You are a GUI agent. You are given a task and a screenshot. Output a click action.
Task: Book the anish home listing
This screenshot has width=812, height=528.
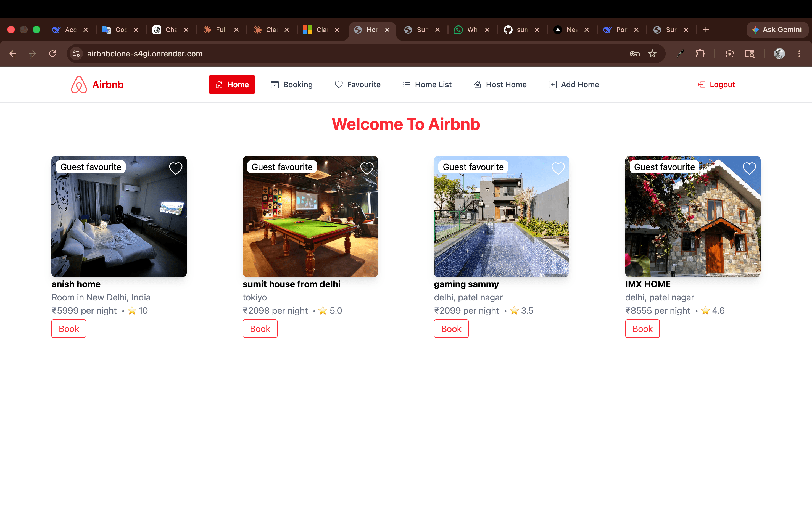(68, 329)
